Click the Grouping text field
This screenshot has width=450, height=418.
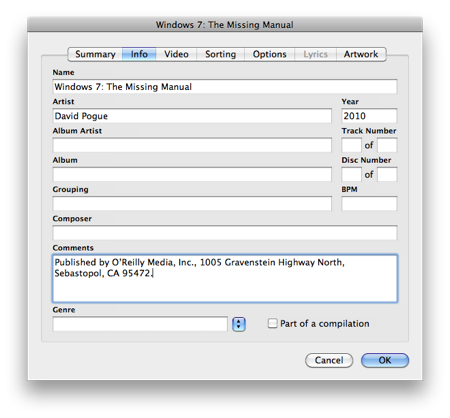(192, 204)
